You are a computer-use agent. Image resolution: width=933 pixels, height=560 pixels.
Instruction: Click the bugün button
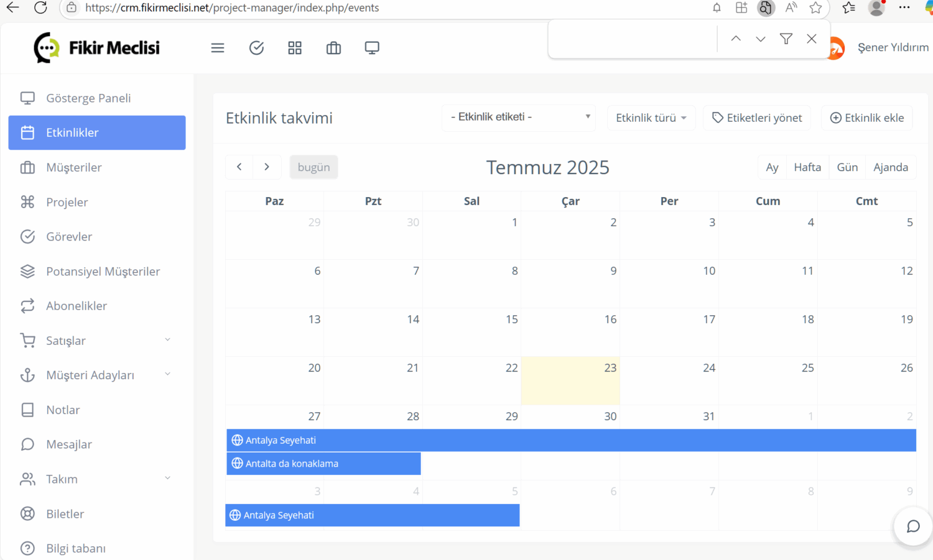point(313,167)
